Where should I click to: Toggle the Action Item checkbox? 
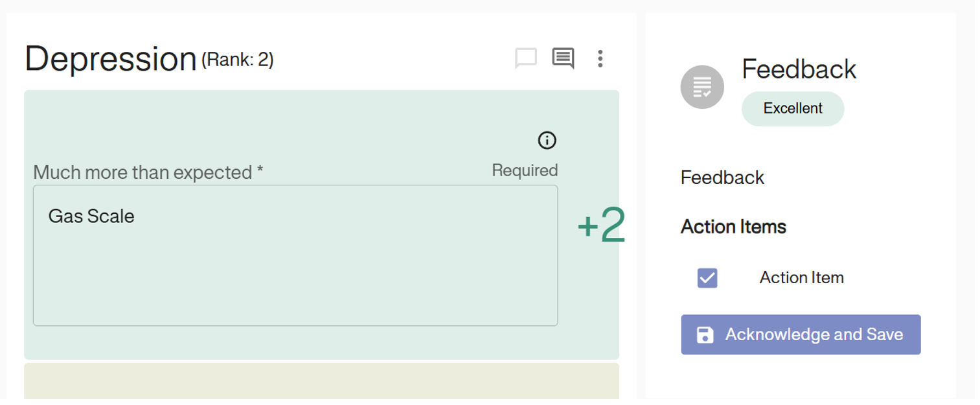(x=707, y=278)
